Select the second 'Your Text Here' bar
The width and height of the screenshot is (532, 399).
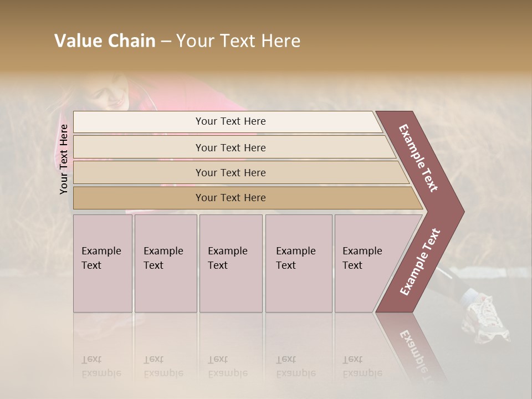(234, 147)
